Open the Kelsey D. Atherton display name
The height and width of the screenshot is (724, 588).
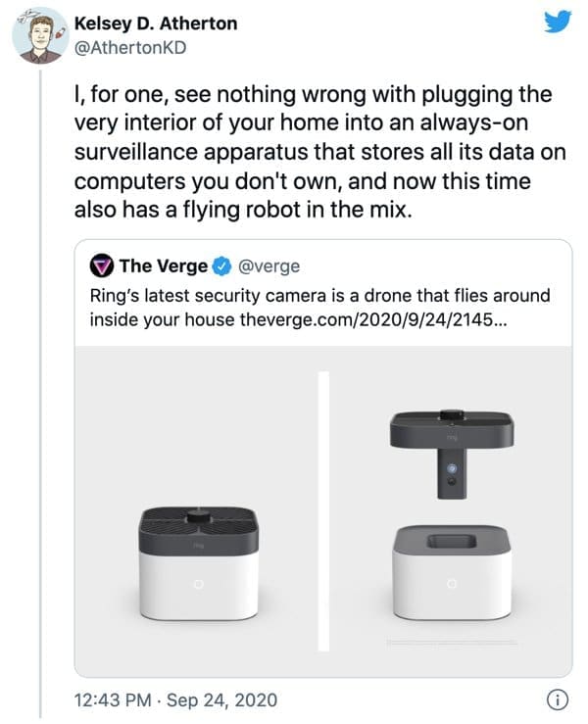[154, 22]
